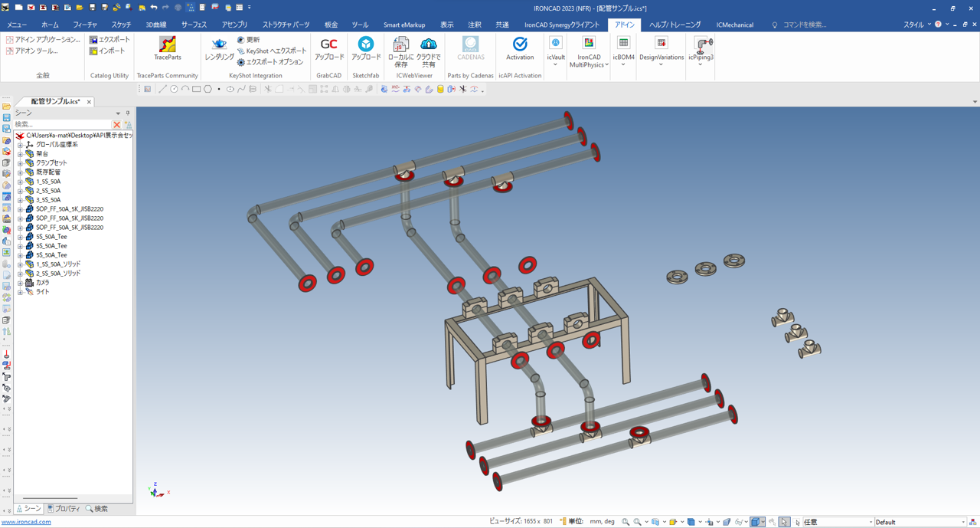This screenshot has height=528, width=980.
Task: Open the icPiping3 tool
Action: 701,48
